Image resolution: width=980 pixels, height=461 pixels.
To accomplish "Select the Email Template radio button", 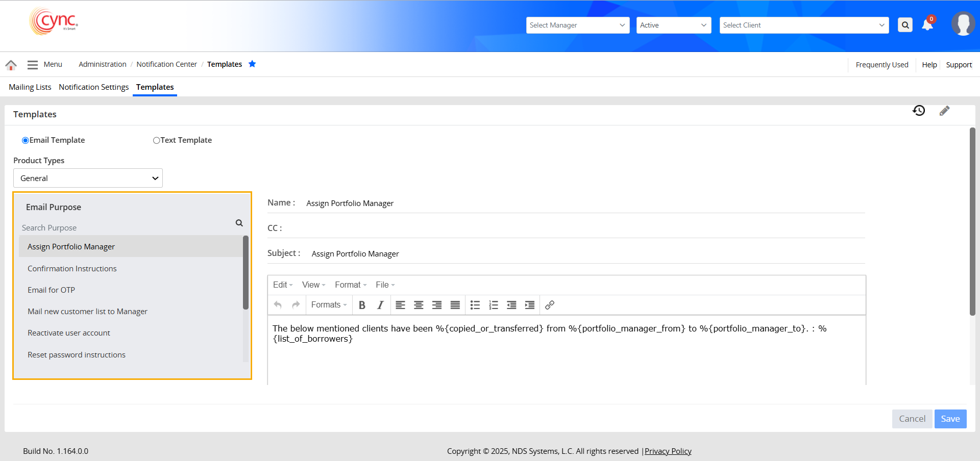I will [26, 140].
